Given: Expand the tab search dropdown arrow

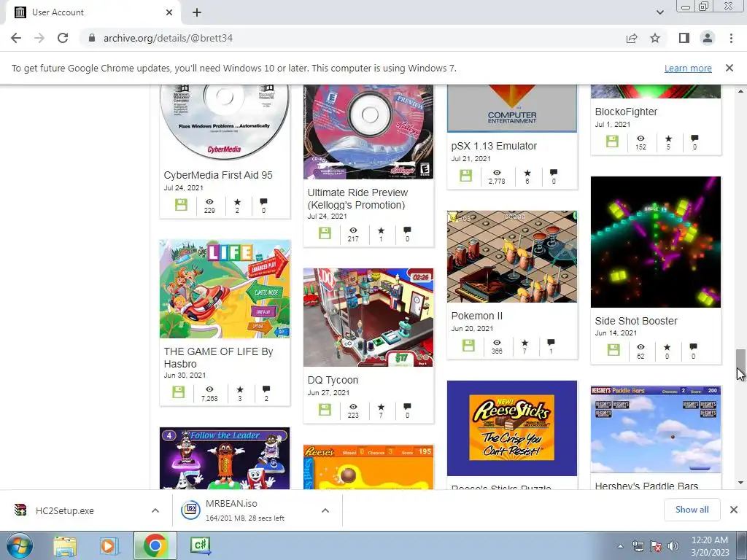Looking at the screenshot, I should pos(659,12).
